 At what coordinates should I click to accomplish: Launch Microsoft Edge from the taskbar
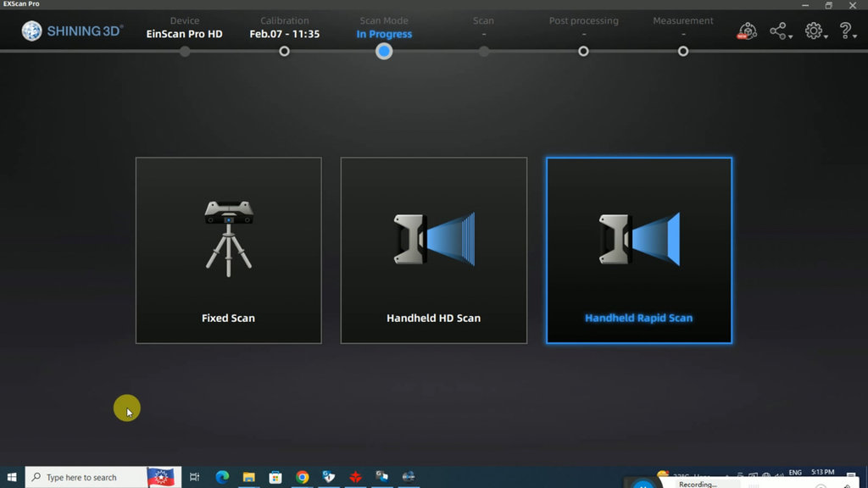[222, 477]
